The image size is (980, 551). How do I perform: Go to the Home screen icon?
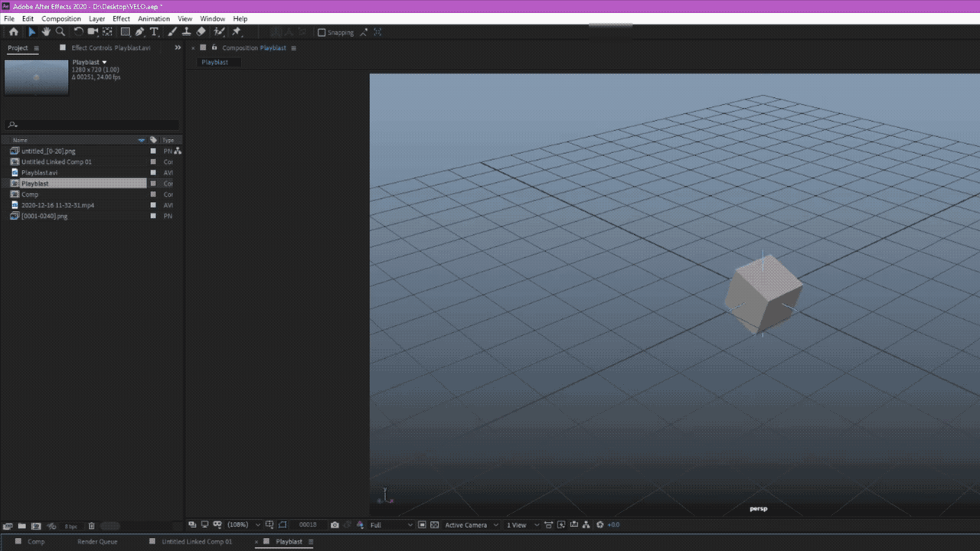point(13,31)
